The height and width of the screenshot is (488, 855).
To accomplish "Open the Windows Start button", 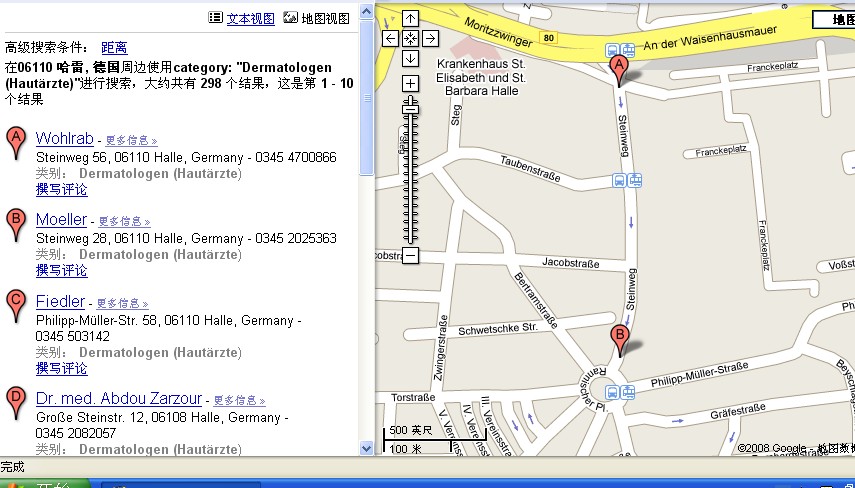I will [45, 484].
